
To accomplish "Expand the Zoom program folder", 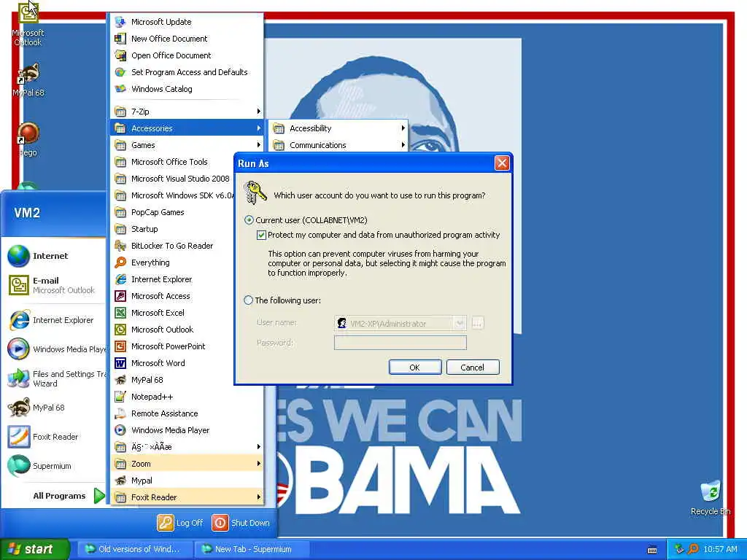I will [x=187, y=464].
